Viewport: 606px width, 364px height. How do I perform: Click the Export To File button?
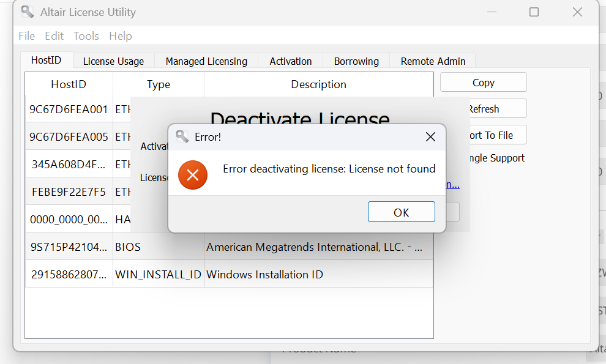point(498,135)
